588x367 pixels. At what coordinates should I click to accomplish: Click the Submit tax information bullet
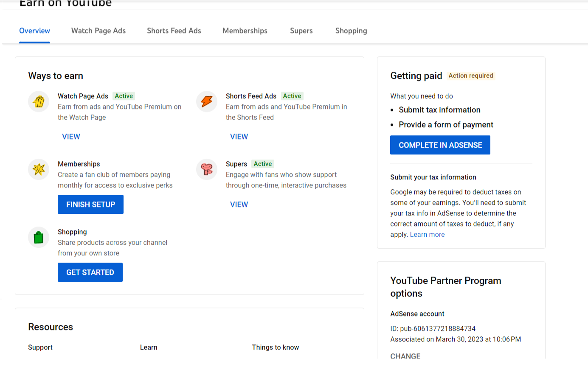pos(439,110)
